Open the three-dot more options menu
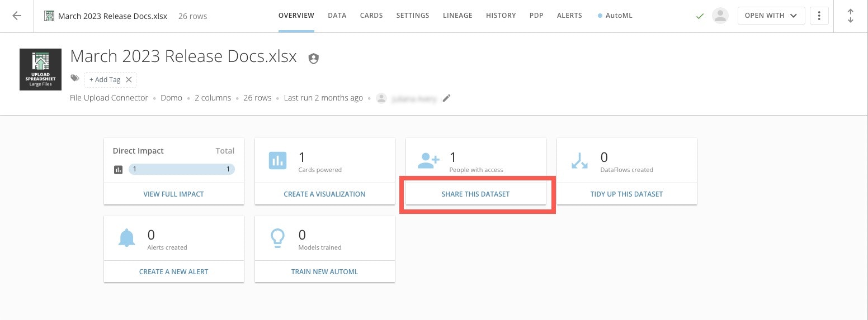 pyautogui.click(x=819, y=16)
